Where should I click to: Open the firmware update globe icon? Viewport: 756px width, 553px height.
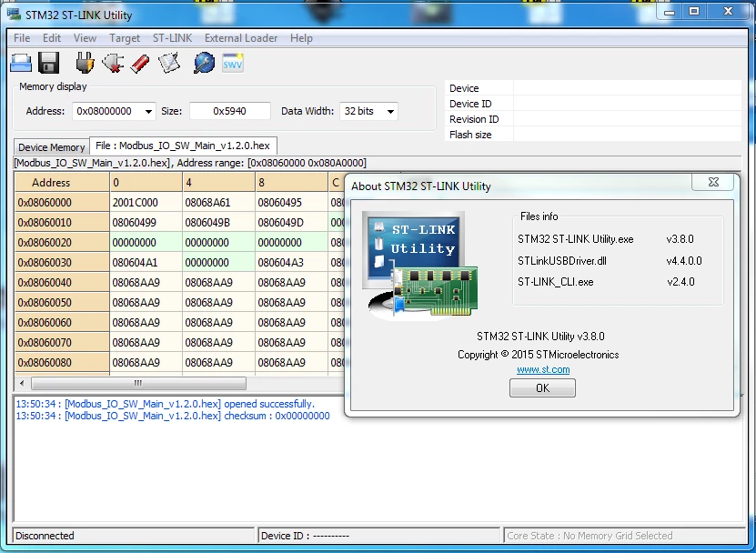pos(204,63)
